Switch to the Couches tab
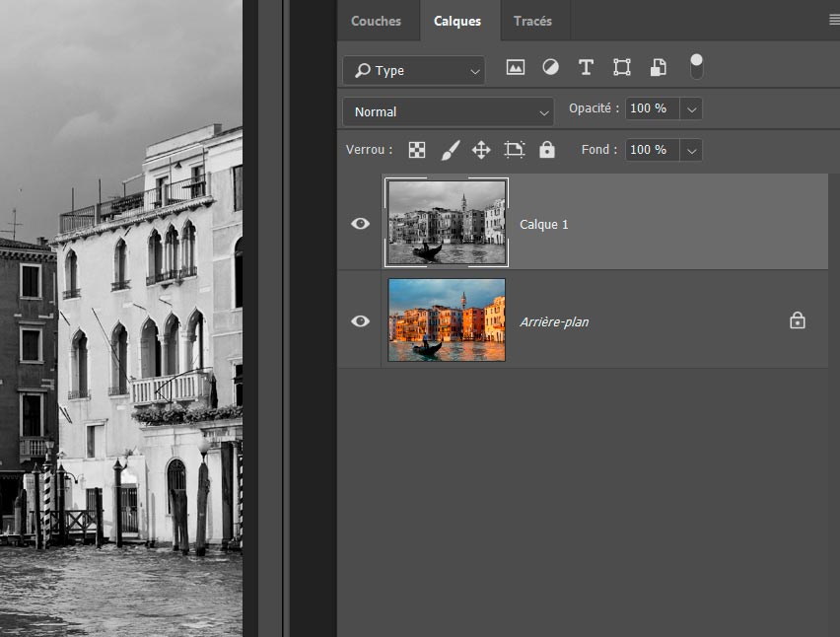 pyautogui.click(x=376, y=21)
